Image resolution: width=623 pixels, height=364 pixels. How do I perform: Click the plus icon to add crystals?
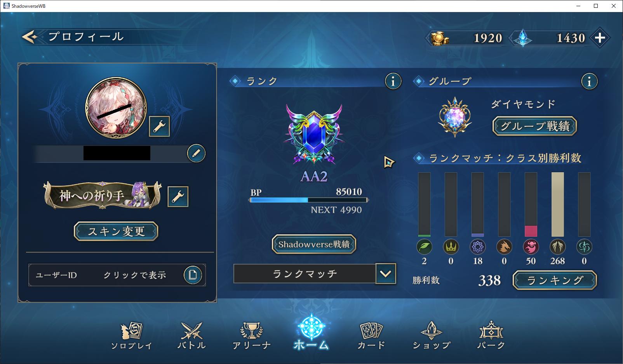tap(600, 38)
